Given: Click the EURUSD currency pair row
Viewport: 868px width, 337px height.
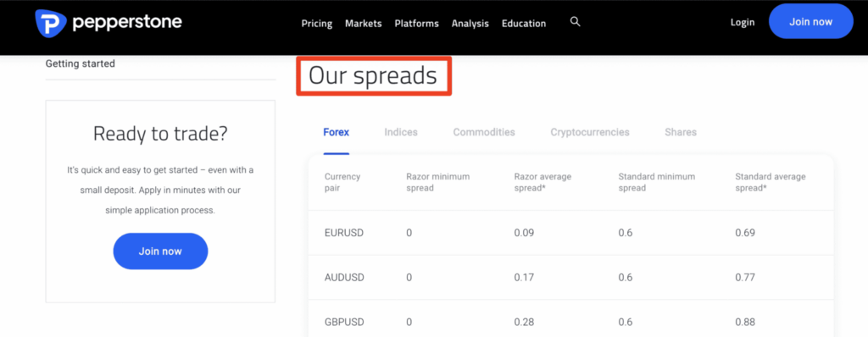Looking at the screenshot, I should pyautogui.click(x=570, y=233).
